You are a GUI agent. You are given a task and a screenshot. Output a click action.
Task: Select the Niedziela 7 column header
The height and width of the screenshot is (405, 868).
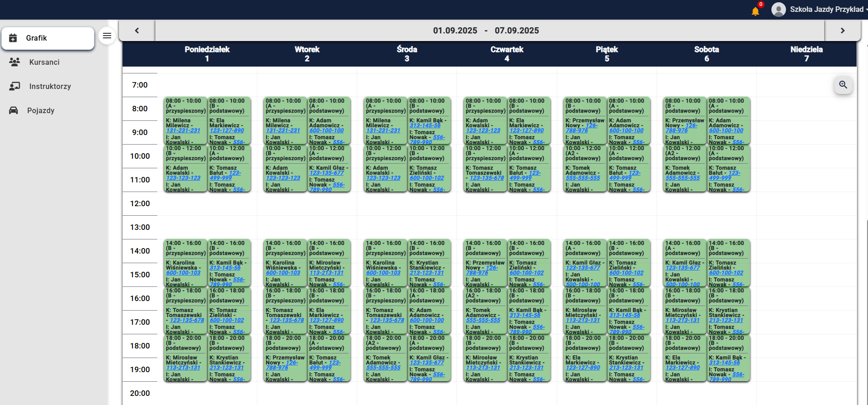click(x=806, y=54)
